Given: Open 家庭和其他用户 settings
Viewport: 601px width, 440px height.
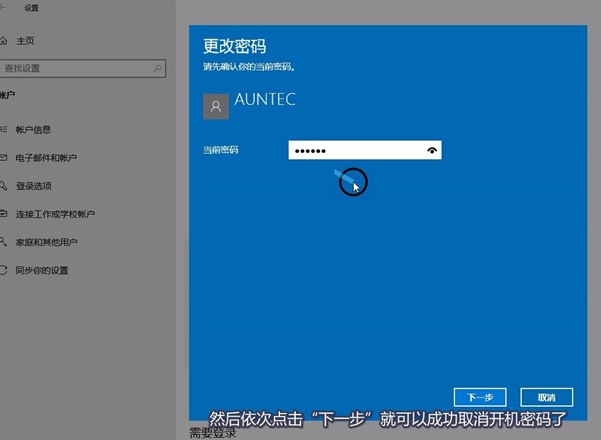Looking at the screenshot, I should coord(46,242).
